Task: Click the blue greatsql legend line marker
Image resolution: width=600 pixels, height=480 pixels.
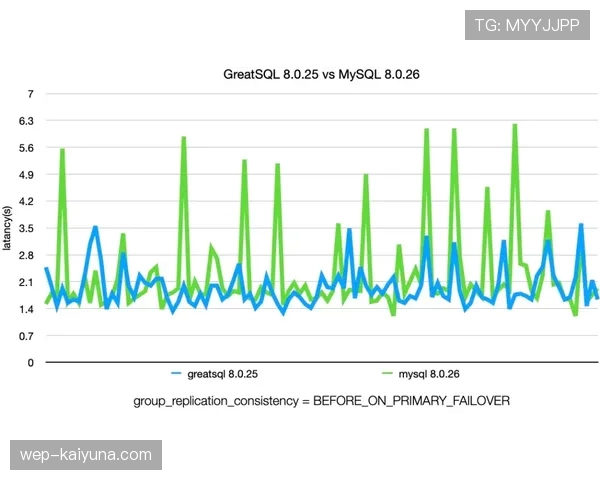Action: [x=176, y=373]
